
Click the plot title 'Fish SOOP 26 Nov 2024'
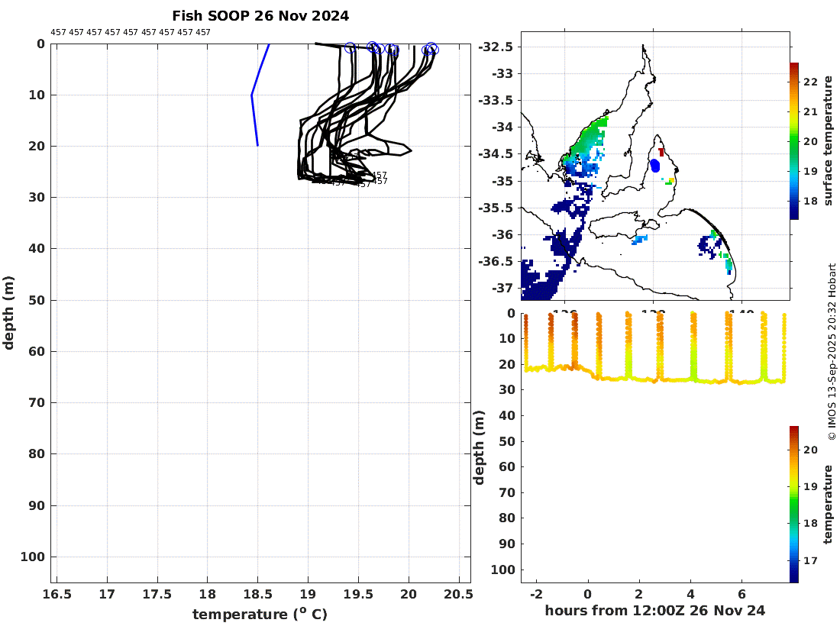[260, 16]
